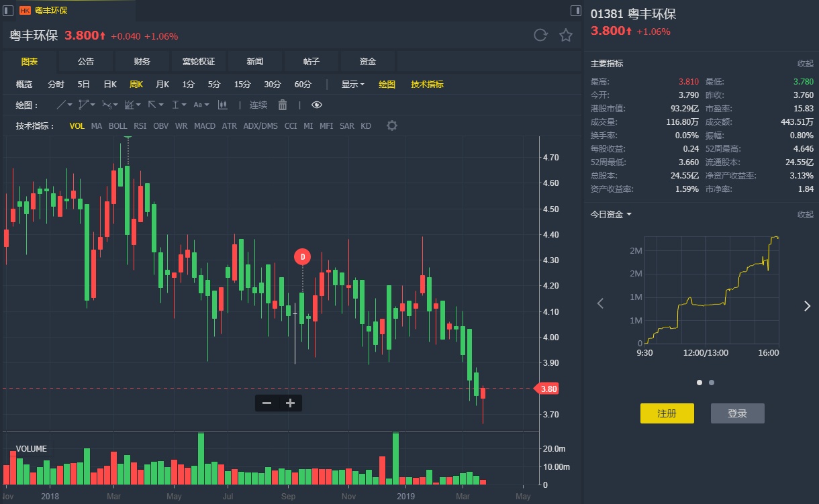Screen dimensions: 819x504
Task: Click the 连续 continuous drawing option
Action: click(x=258, y=105)
